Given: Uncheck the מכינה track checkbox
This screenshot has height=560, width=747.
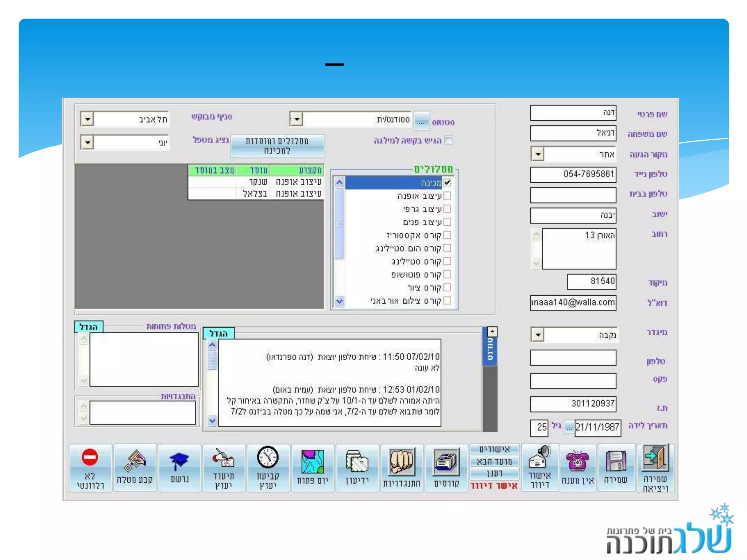Looking at the screenshot, I should pos(447,182).
